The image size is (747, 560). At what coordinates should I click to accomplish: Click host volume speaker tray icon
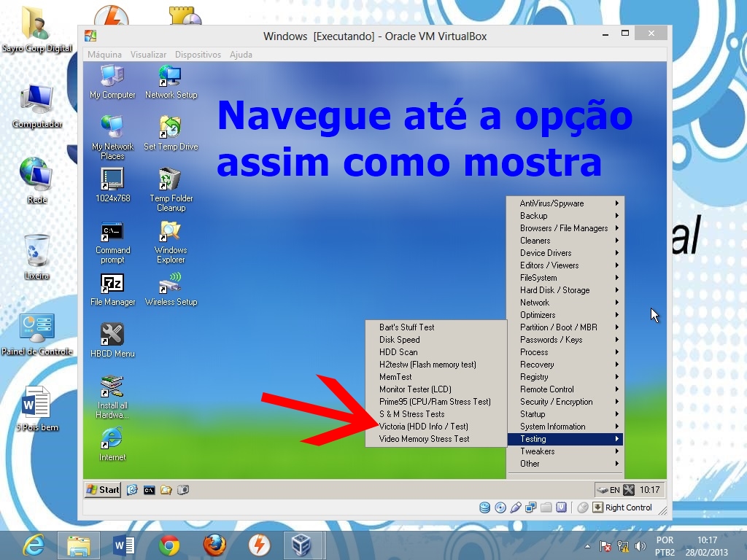pos(640,546)
